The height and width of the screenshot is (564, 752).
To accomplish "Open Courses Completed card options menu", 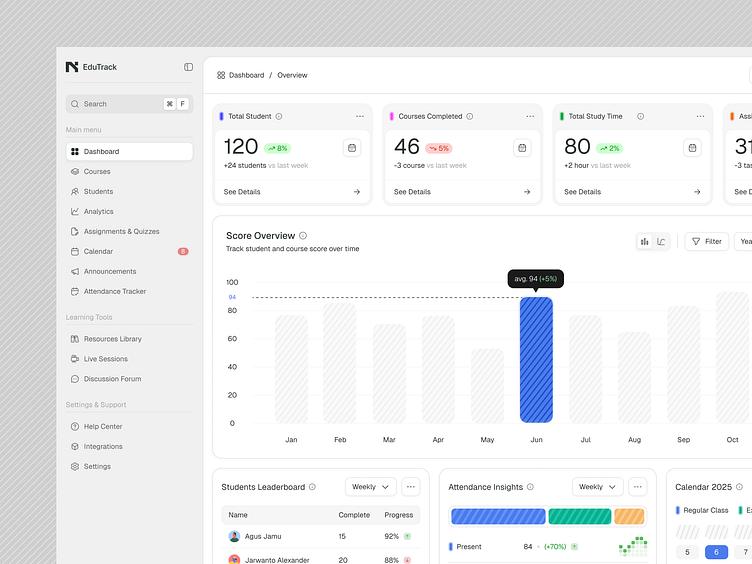I will 530,117.
